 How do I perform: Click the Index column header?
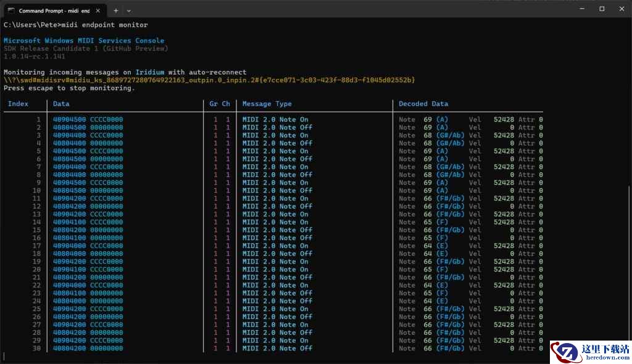(x=18, y=104)
